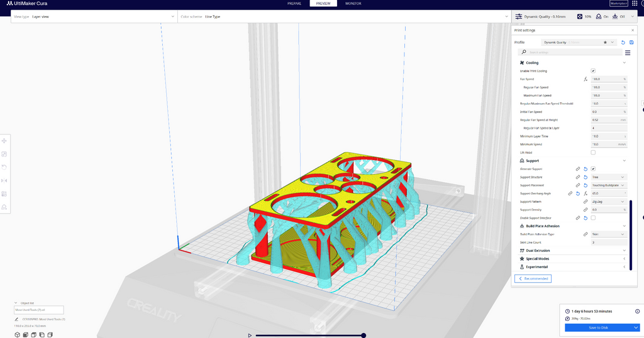Viewport: 644px width, 338px height.
Task: Select the Per Model Settings tool
Action: (4, 194)
